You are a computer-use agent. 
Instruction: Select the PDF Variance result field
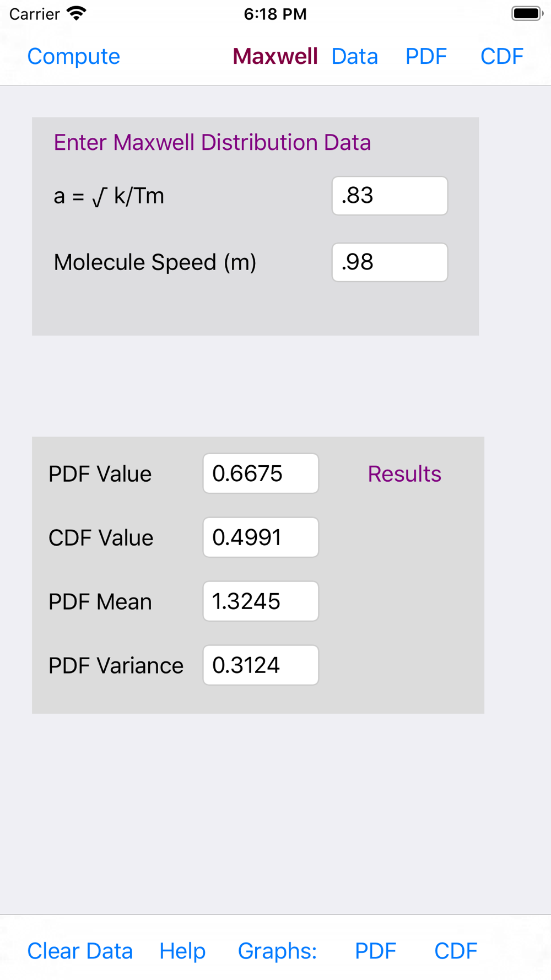click(261, 665)
